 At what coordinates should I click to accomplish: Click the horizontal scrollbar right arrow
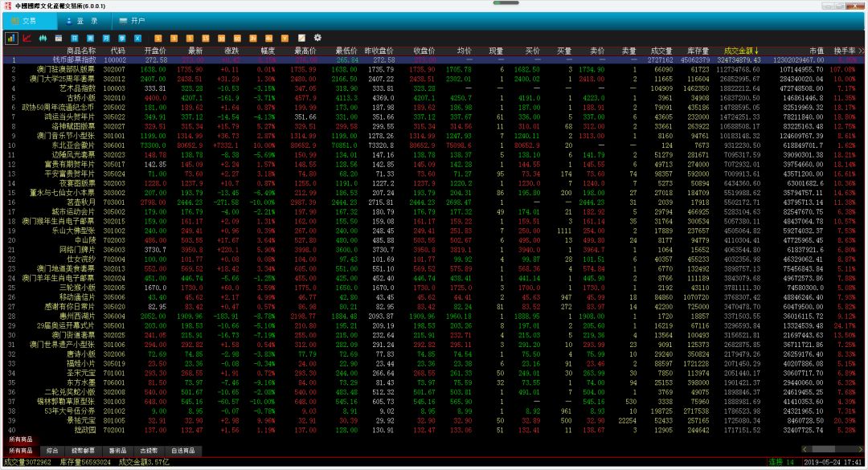861,449
